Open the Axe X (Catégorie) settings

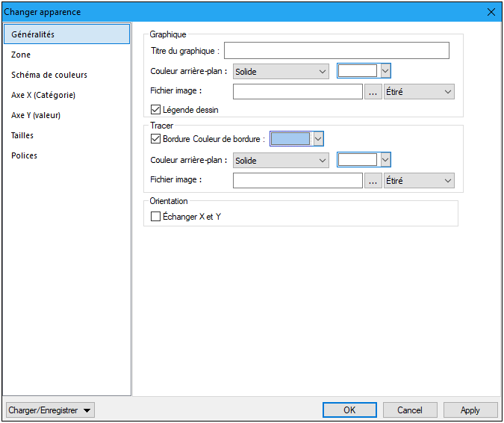(x=43, y=95)
